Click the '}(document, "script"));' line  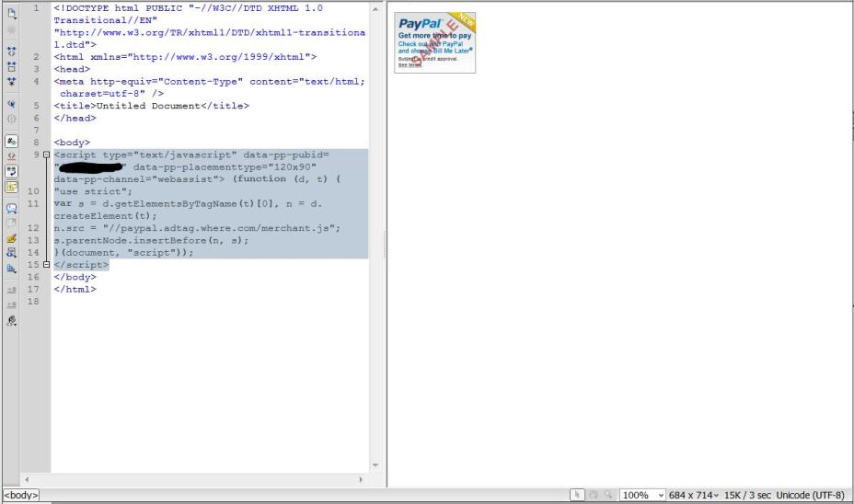123,253
